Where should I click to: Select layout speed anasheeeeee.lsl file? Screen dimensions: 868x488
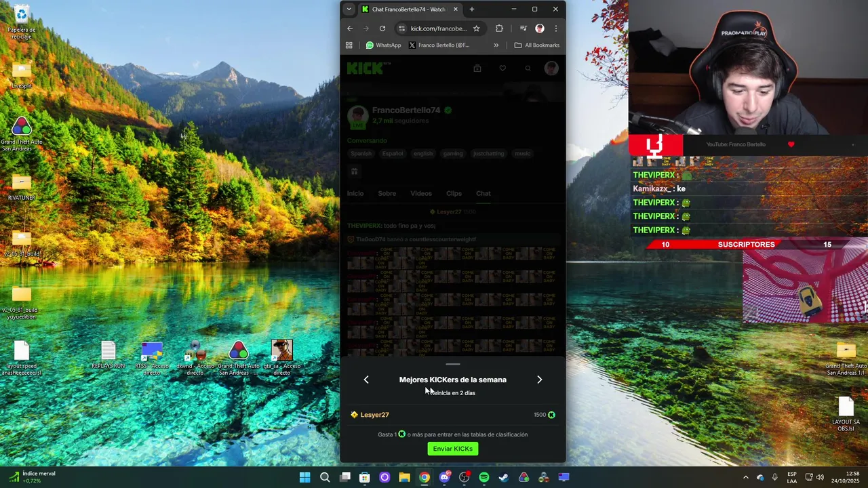pyautogui.click(x=22, y=358)
